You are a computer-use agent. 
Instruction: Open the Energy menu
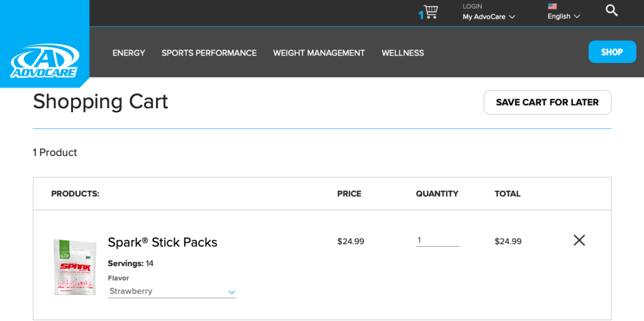pos(129,53)
